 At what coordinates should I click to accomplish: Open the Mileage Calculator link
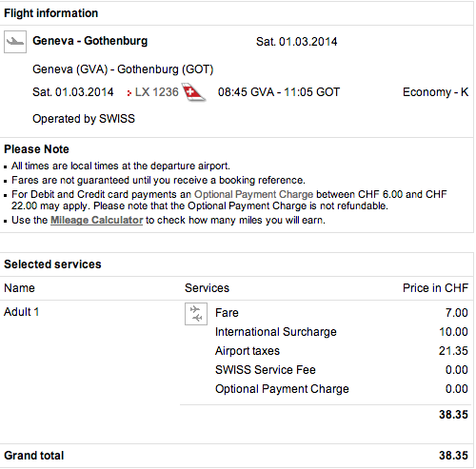[x=96, y=220]
